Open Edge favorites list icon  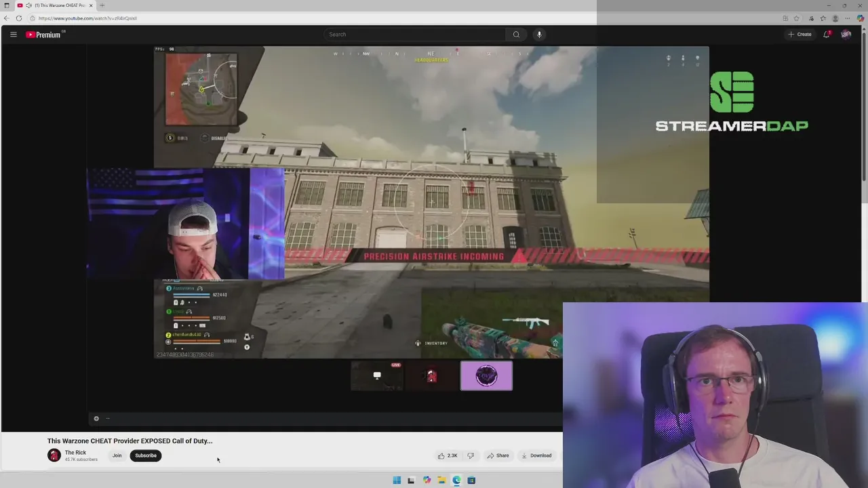(823, 18)
